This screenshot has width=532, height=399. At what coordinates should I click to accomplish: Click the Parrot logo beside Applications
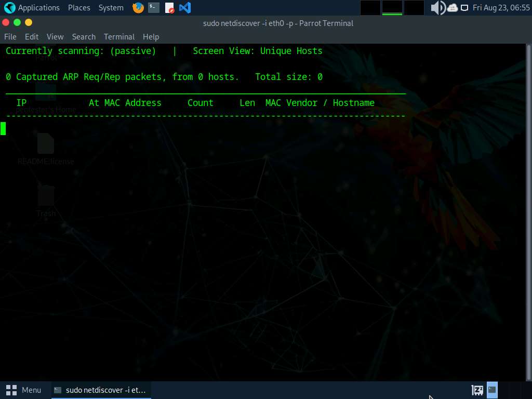[x=9, y=7]
